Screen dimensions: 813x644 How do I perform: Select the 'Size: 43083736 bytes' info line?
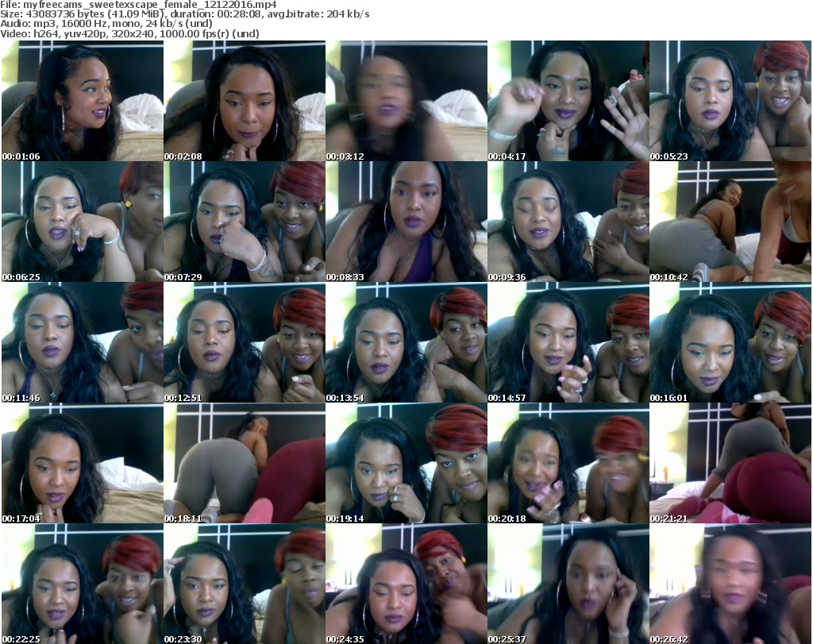184,14
